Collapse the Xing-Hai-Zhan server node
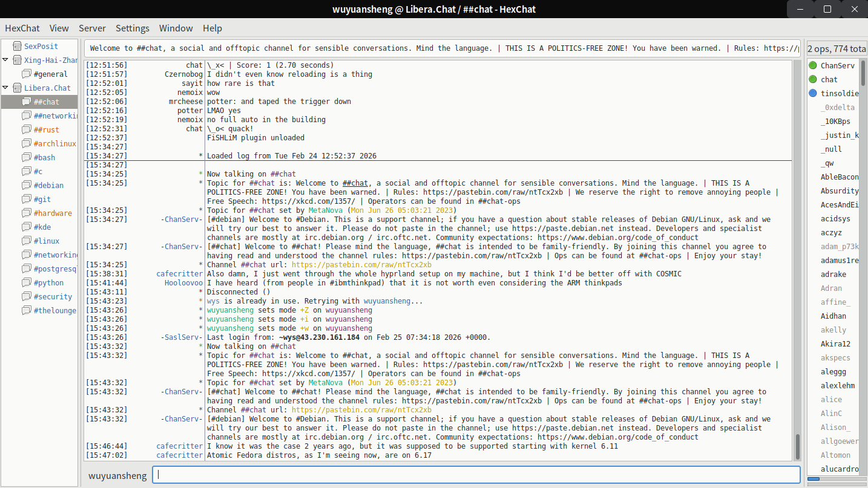Image resolution: width=868 pixels, height=488 pixels. (x=5, y=60)
